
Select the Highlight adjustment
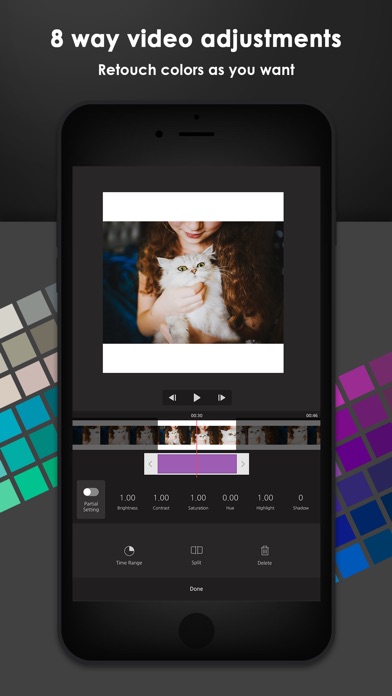[x=265, y=502]
